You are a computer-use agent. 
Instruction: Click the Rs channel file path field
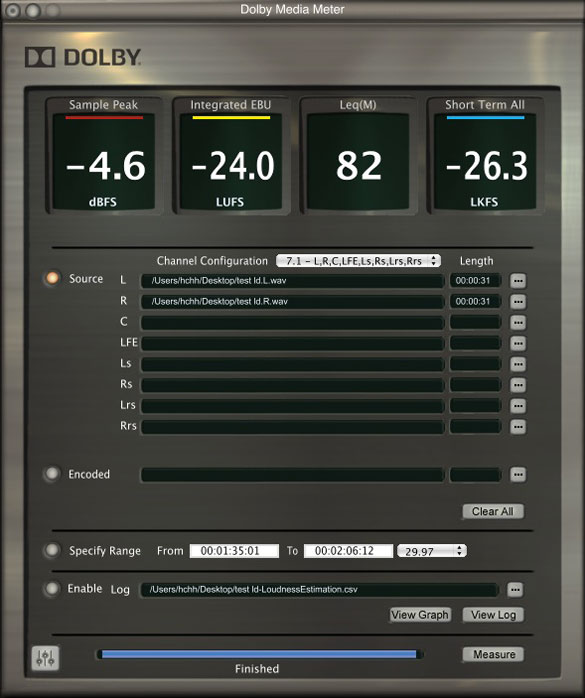coord(292,385)
